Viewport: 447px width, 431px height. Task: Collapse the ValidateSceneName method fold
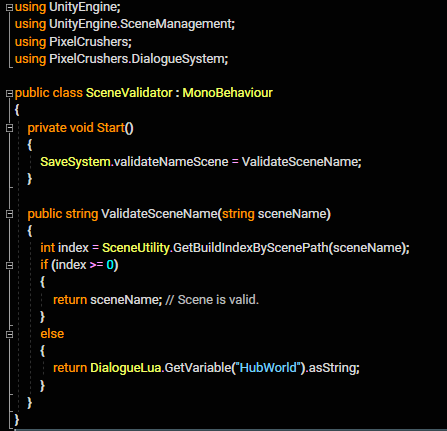(x=10, y=214)
